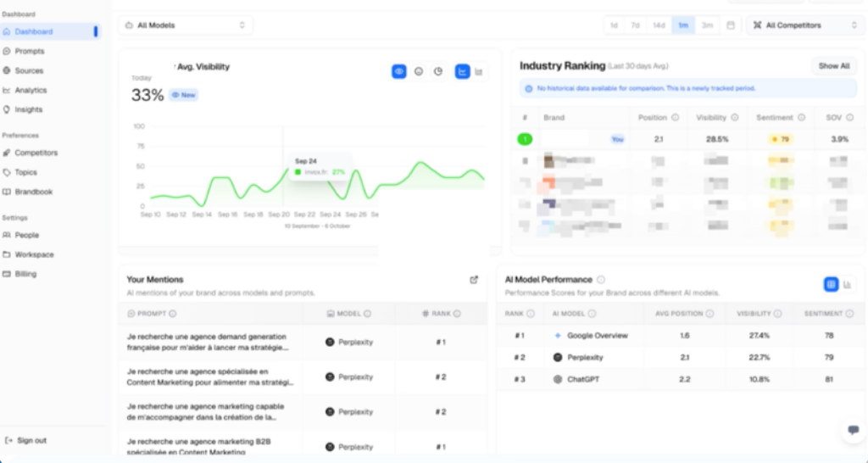868x463 pixels.
Task: Expand the All Models dropdown
Action: point(186,25)
